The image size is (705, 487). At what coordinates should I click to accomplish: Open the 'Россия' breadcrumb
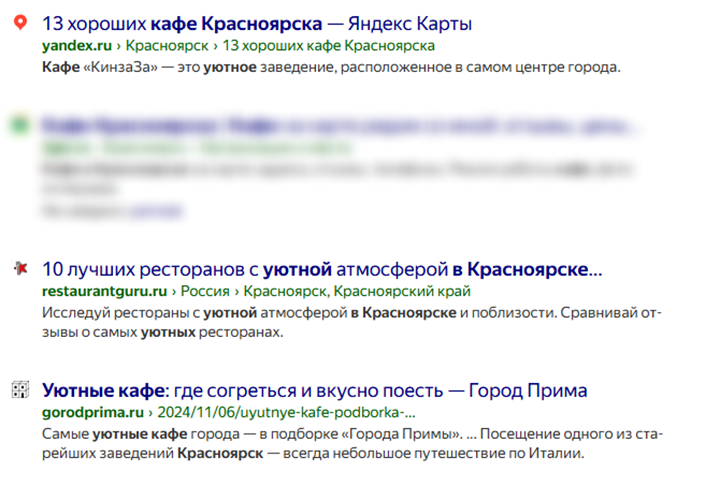tap(205, 291)
